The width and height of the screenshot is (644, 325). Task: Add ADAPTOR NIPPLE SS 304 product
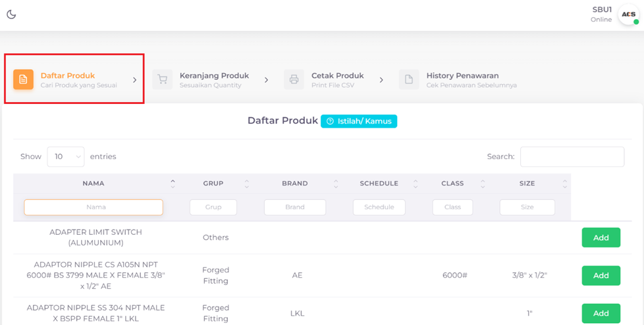[x=601, y=313]
